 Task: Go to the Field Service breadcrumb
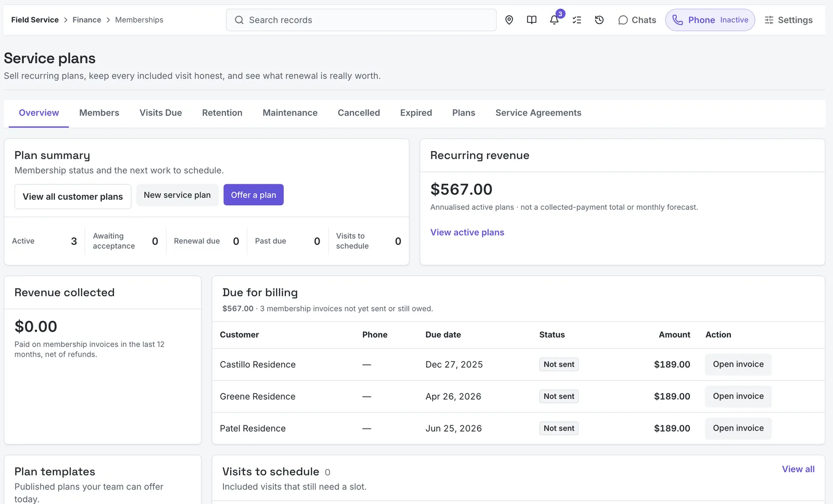pos(35,20)
